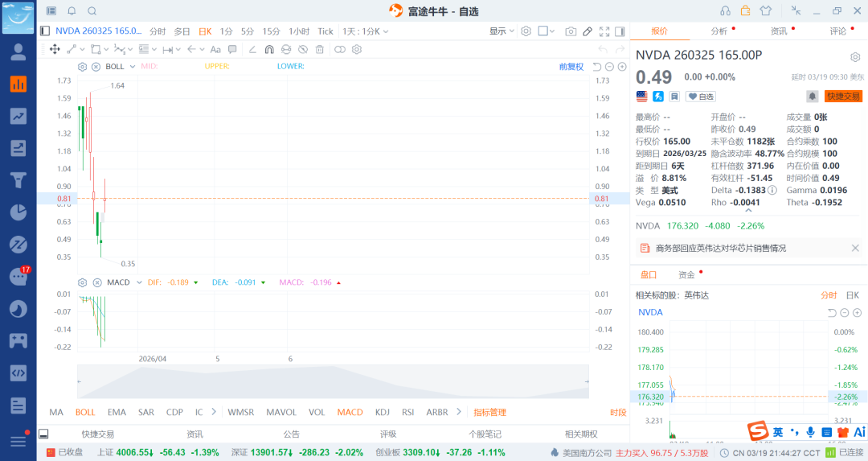Open the quotes bar-chart sidebar icon
This screenshot has width=868, height=461.
coord(18,84)
